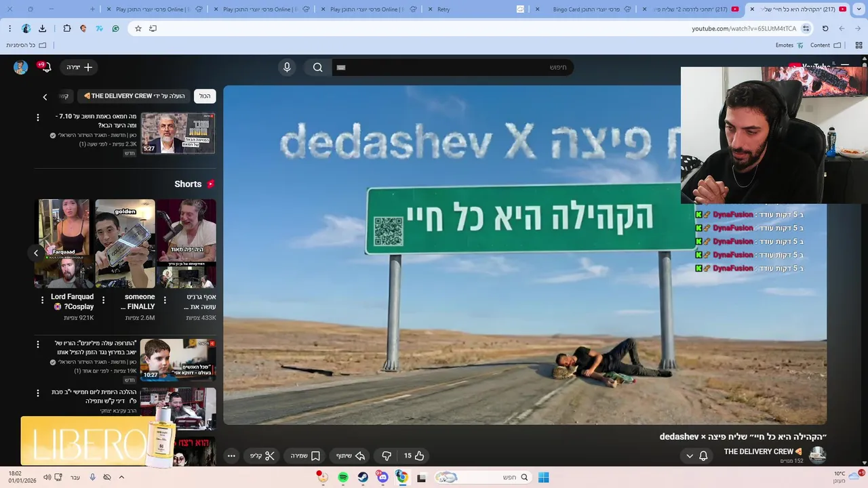Open the Chrome three-dot menu
Image resolution: width=868 pixels, height=488 pixels.
tap(9, 28)
